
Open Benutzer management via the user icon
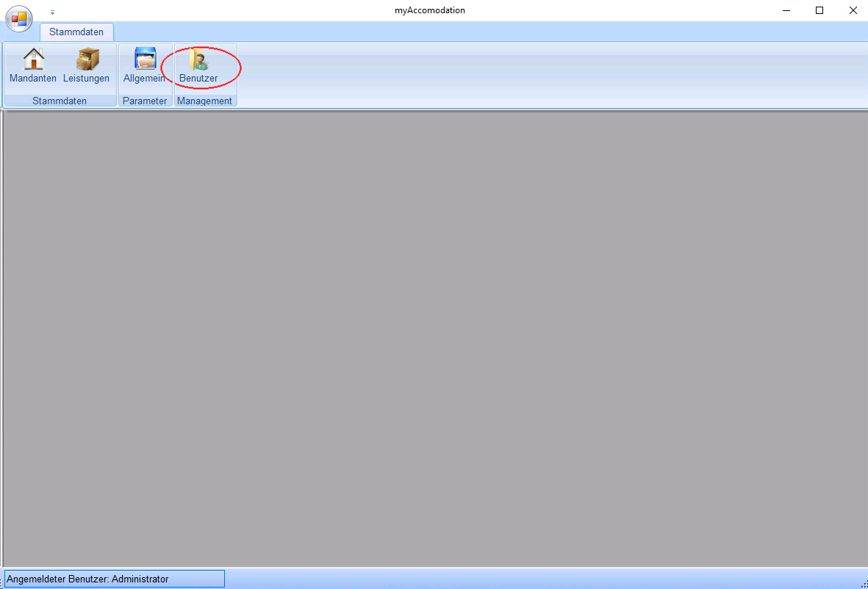coord(198,59)
